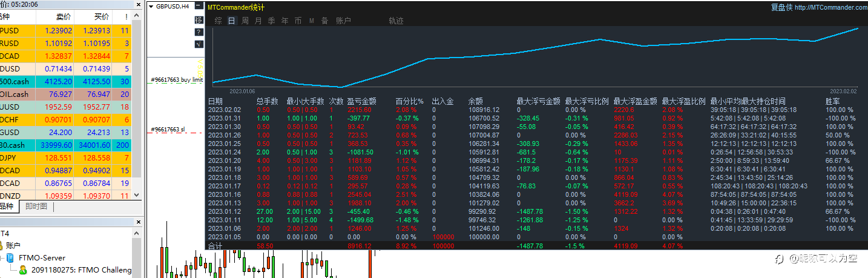Image resolution: width=868 pixels, height=278 pixels.
Task: Select the 综 summary view
Action: pyautogui.click(x=218, y=21)
